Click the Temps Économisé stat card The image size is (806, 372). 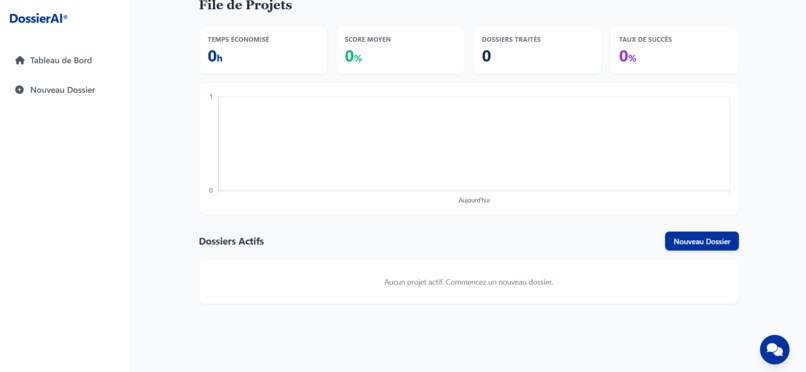click(263, 50)
